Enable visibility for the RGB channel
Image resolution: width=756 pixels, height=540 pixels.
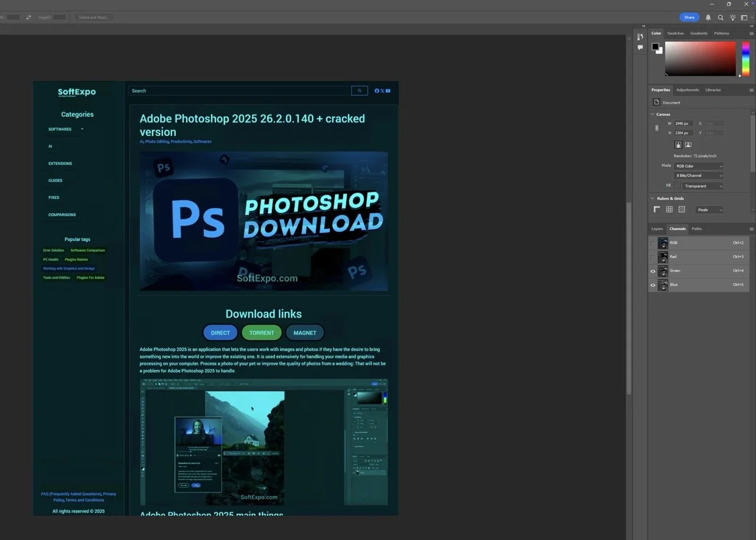653,243
